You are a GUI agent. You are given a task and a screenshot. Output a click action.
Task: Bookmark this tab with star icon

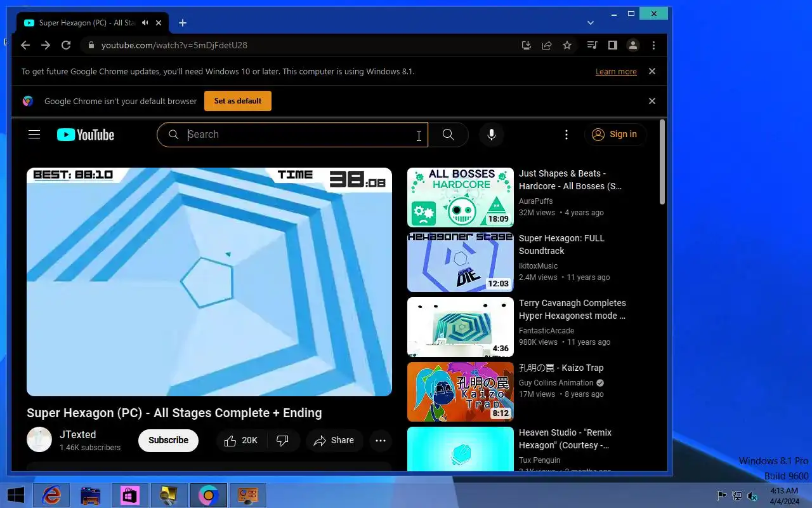(x=567, y=45)
